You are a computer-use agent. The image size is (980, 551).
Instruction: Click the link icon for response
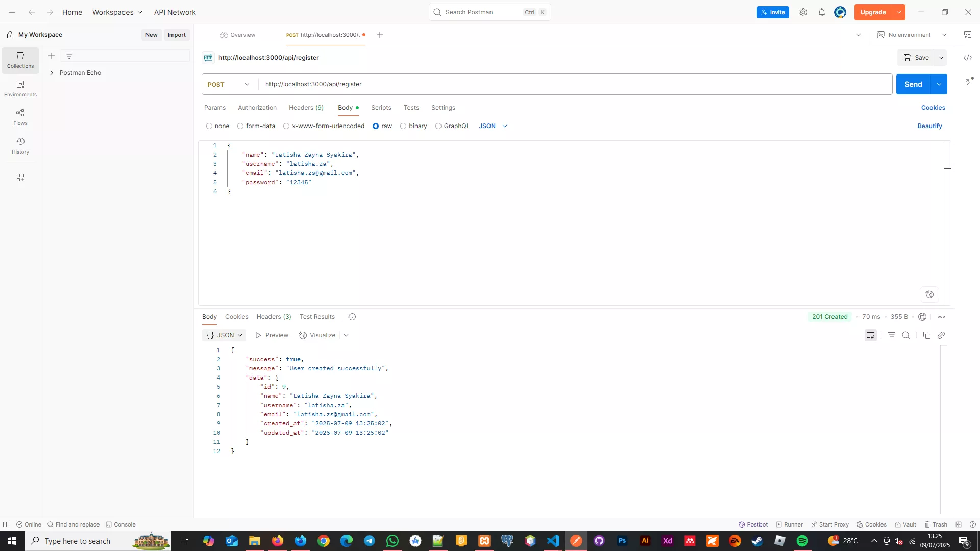click(941, 335)
